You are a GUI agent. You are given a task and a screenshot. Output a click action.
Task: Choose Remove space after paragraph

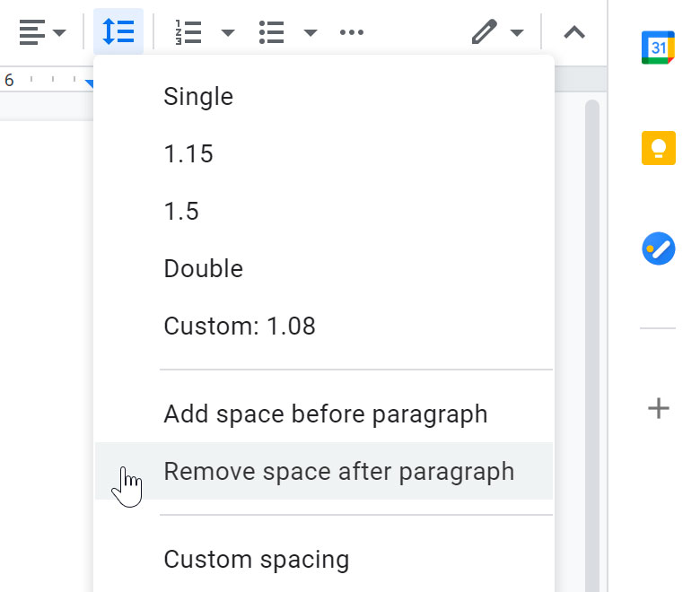click(x=324, y=471)
